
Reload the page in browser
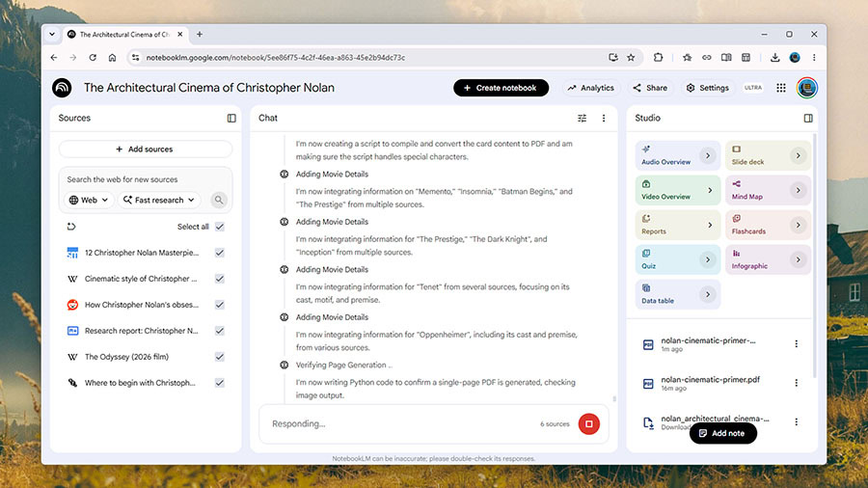[93, 58]
